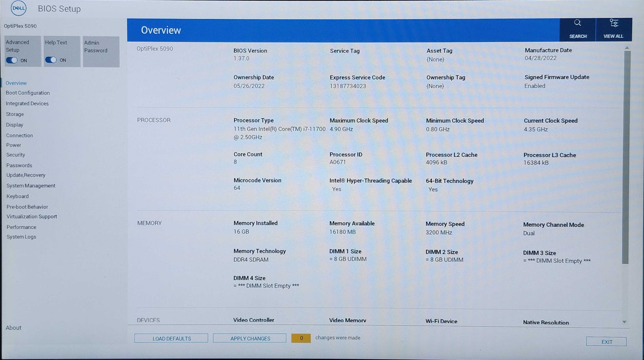644x360 pixels.
Task: Click the PROCESSOR section label
Action: coord(154,120)
